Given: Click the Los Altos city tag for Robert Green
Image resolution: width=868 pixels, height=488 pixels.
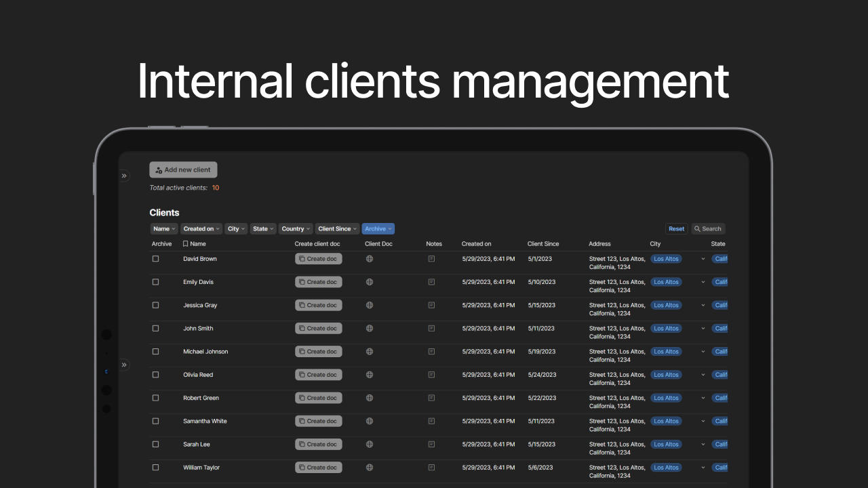Looking at the screenshot, I should point(666,398).
